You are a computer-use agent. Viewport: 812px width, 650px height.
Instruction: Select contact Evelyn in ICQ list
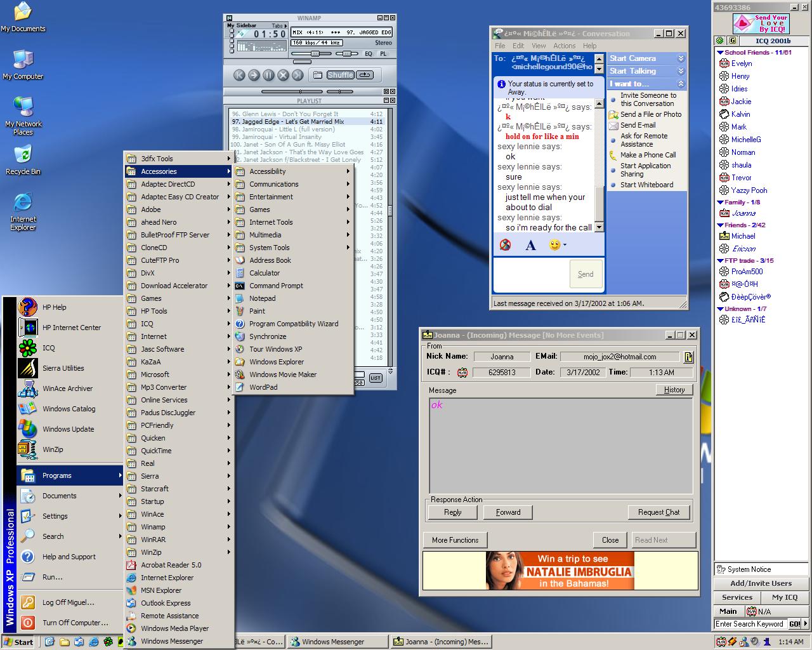click(742, 63)
